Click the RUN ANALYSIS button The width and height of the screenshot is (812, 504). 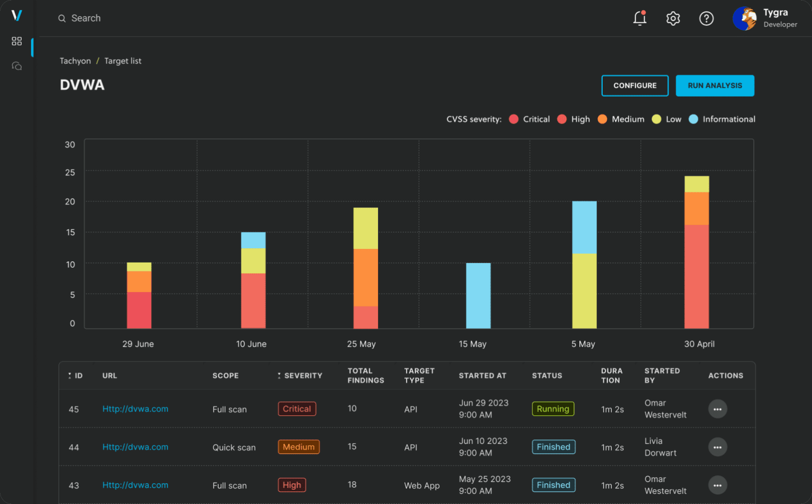[715, 86]
